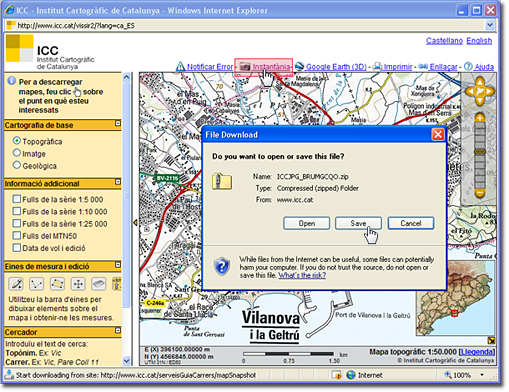This screenshot has width=509, height=392.
Task: Cancel the File Download dialog
Action: pyautogui.click(x=411, y=223)
